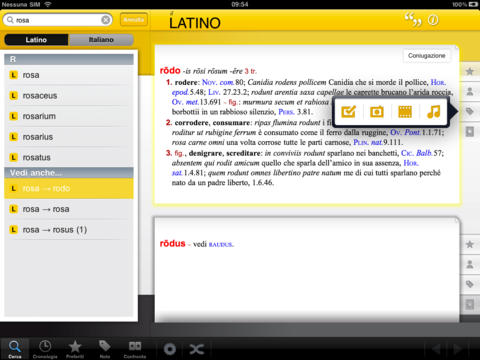480x360 pixels.
Task: Open the Ov. met. citation link
Action: pyautogui.click(x=185, y=102)
